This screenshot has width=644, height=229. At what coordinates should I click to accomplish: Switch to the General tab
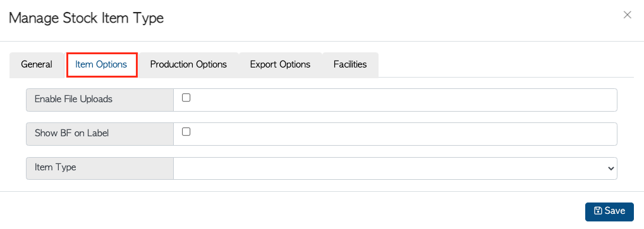pos(37,65)
